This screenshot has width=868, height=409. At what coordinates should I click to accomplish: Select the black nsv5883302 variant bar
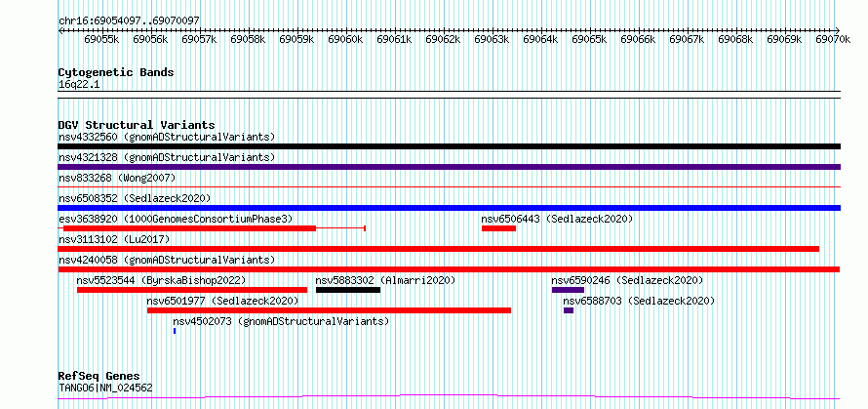348,290
